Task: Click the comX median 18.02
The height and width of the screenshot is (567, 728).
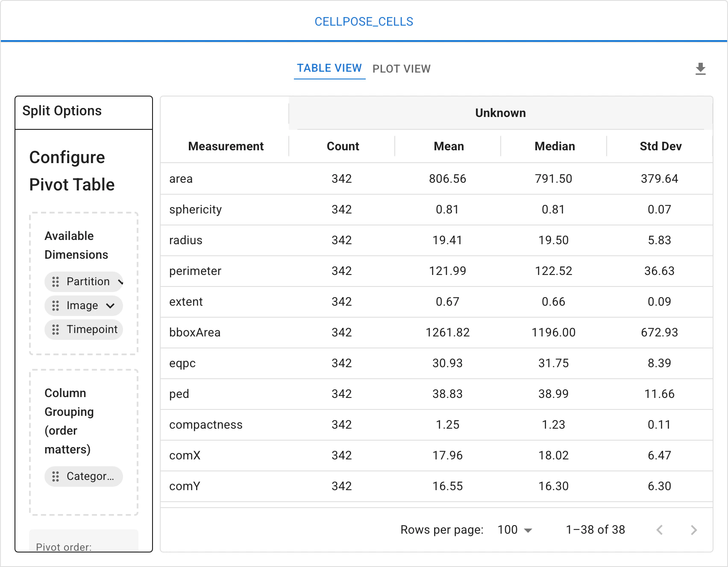Action: point(554,456)
